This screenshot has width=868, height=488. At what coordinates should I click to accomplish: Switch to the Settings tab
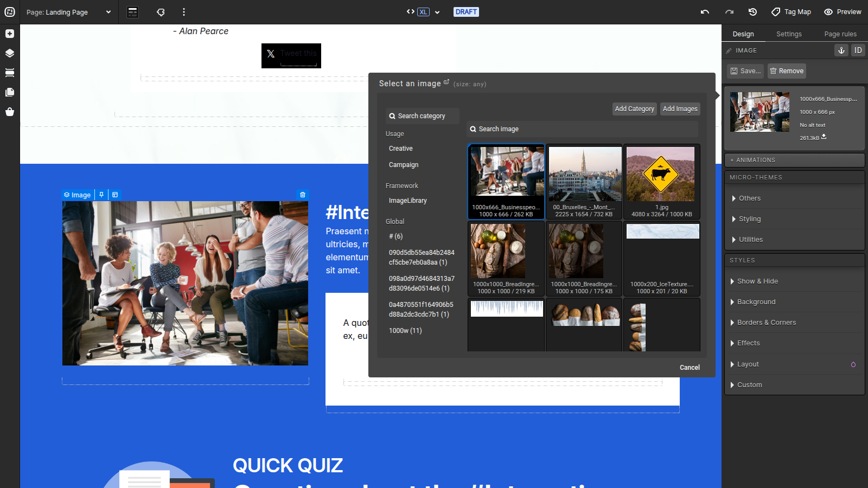coord(789,34)
